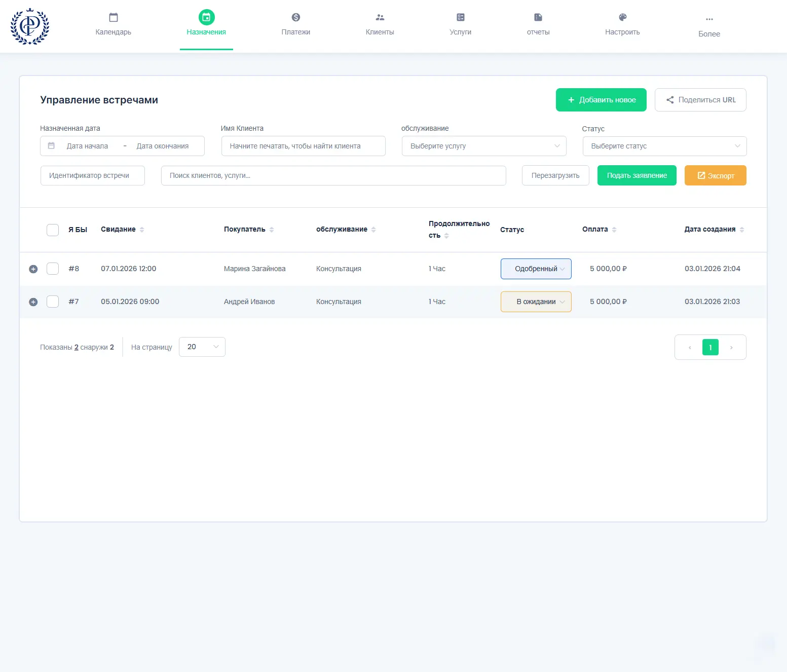787x672 pixels.
Task: Open the Услуги list icon
Action: (461, 17)
